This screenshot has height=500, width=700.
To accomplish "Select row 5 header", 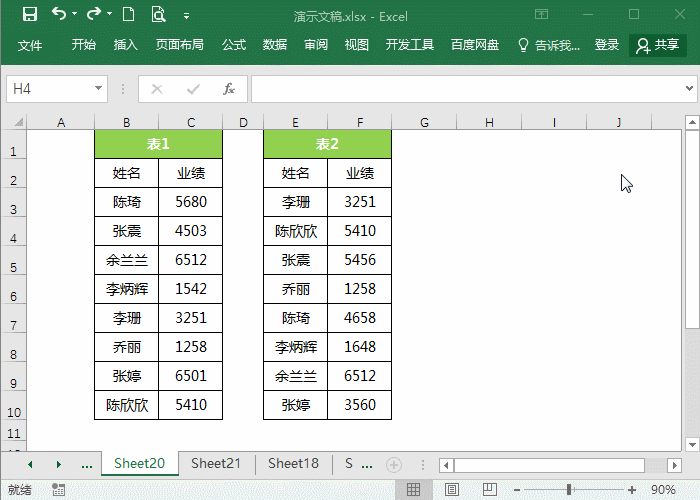I will (13, 260).
